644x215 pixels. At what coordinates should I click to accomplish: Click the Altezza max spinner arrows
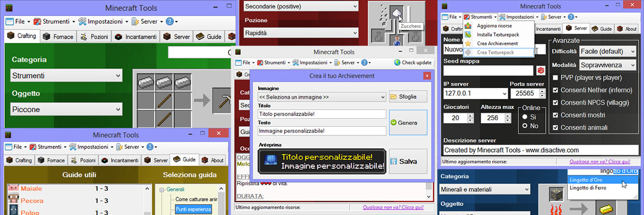[508, 118]
